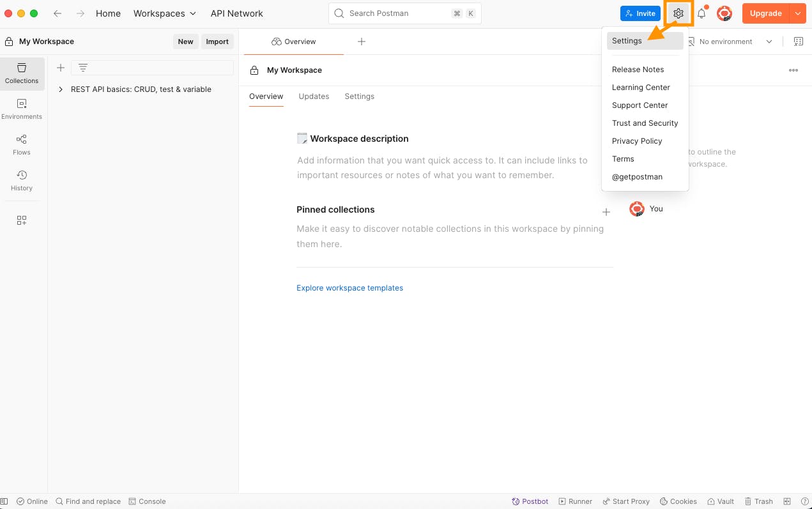Click Start Proxy in the status bar

coord(626,501)
